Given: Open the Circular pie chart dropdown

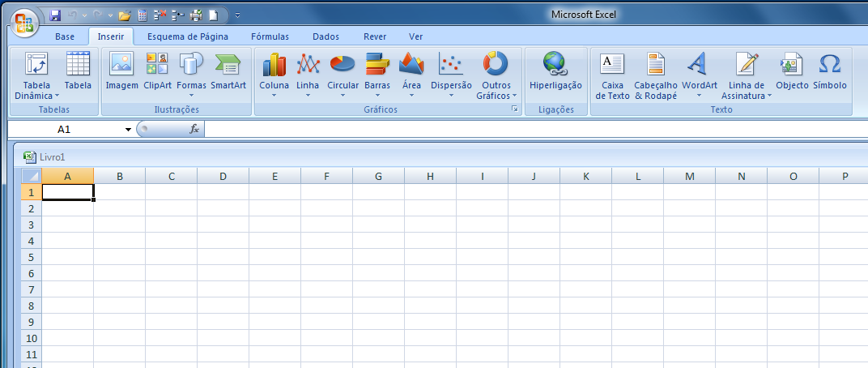Looking at the screenshot, I should (x=343, y=95).
